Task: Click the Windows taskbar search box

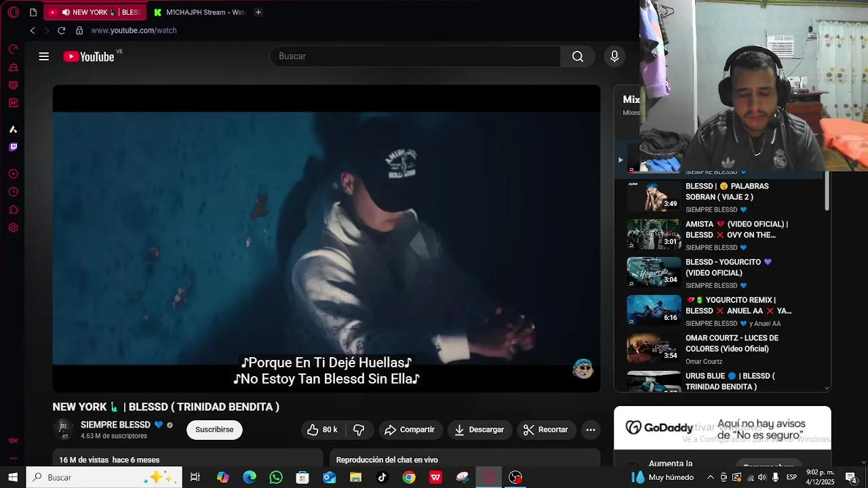Action: point(104,477)
